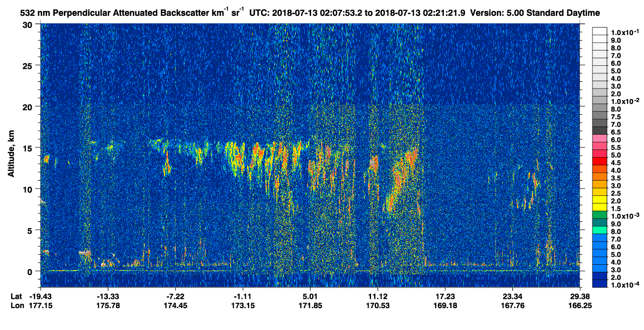The image size is (644, 330).
Task: Click the 1.0x10-2 colorbar label
Action: [625, 101]
